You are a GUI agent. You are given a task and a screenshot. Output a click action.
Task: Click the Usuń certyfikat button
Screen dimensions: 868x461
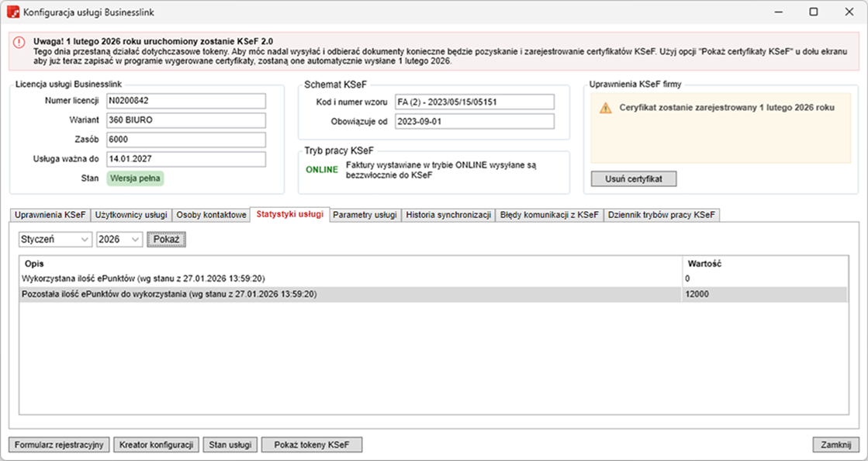(634, 179)
